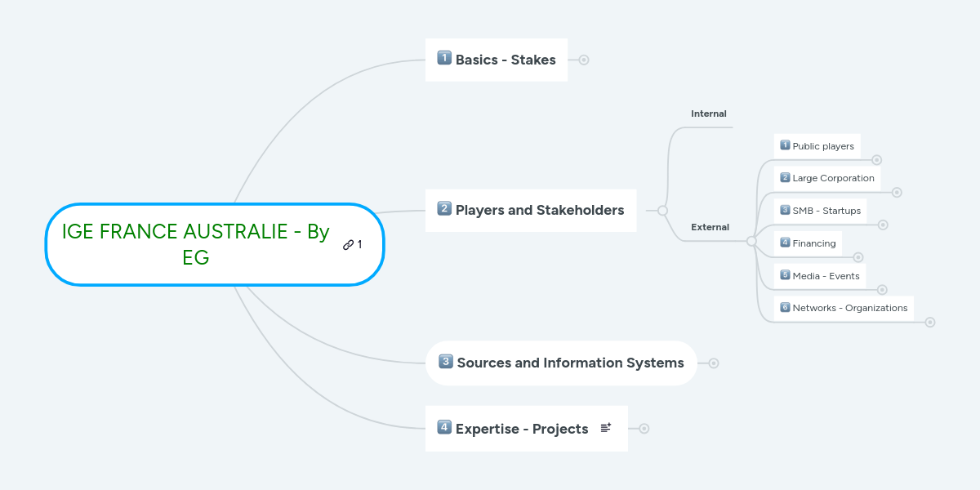Select the Financing topic
The height and width of the screenshot is (490, 980).
813,243
